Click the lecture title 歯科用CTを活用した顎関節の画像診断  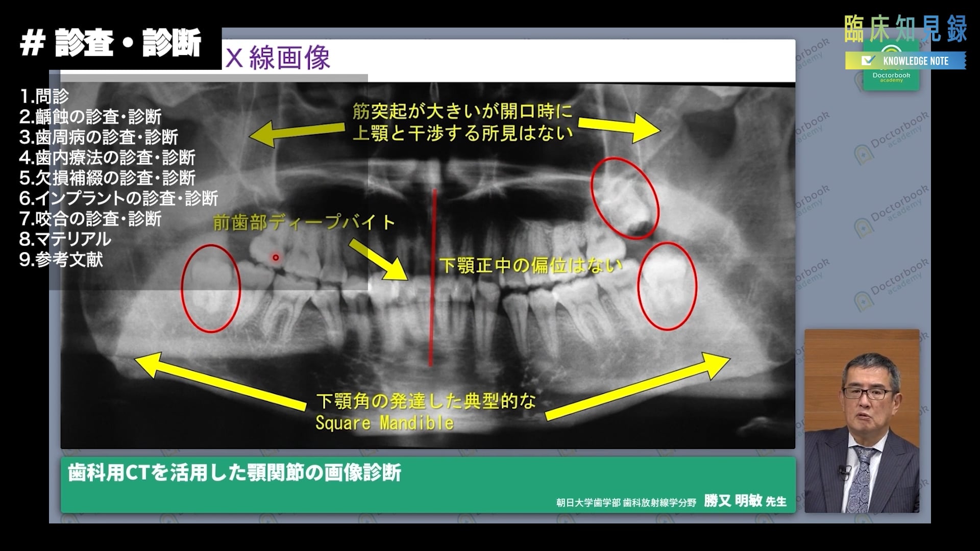(x=235, y=473)
